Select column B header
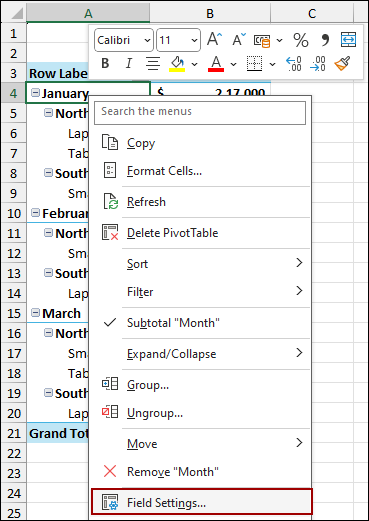Viewport: 369px width, 521px height. pos(210,13)
